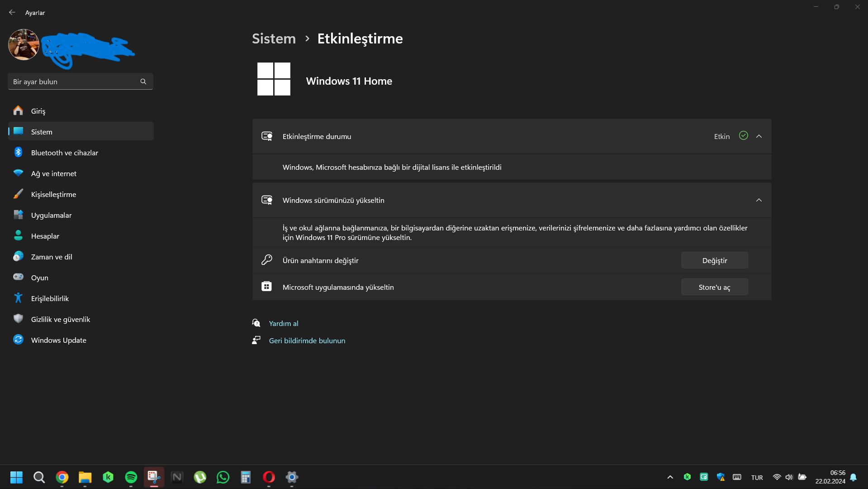Click the key icon beside Ürün anahtarını değiştir
The width and height of the screenshot is (868, 489).
click(x=267, y=260)
